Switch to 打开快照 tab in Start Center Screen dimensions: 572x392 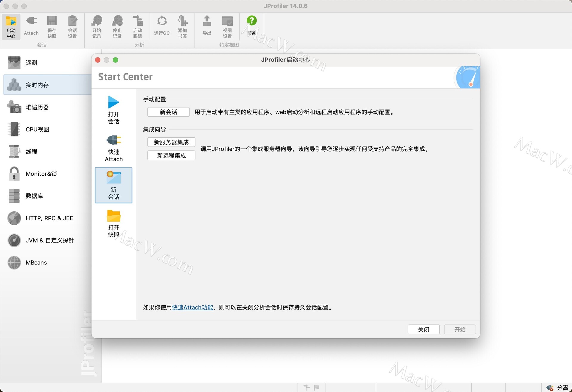click(114, 223)
